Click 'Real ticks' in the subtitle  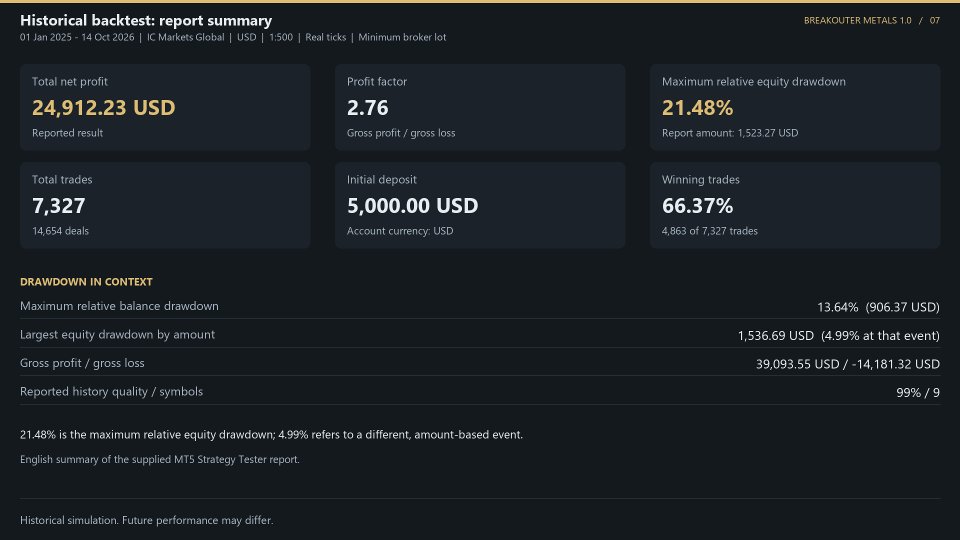[x=326, y=37]
